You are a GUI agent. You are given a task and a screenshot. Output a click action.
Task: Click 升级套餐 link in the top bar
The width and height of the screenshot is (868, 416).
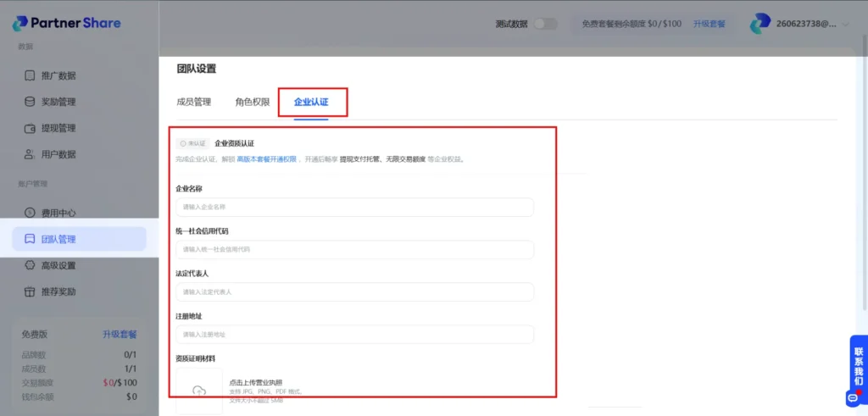709,24
